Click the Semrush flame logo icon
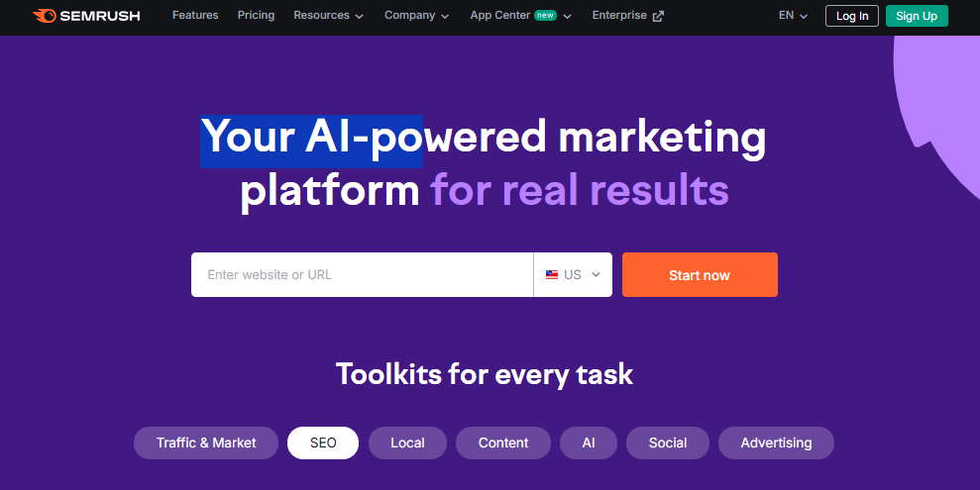Screen dimensions: 980x490 point(45,16)
